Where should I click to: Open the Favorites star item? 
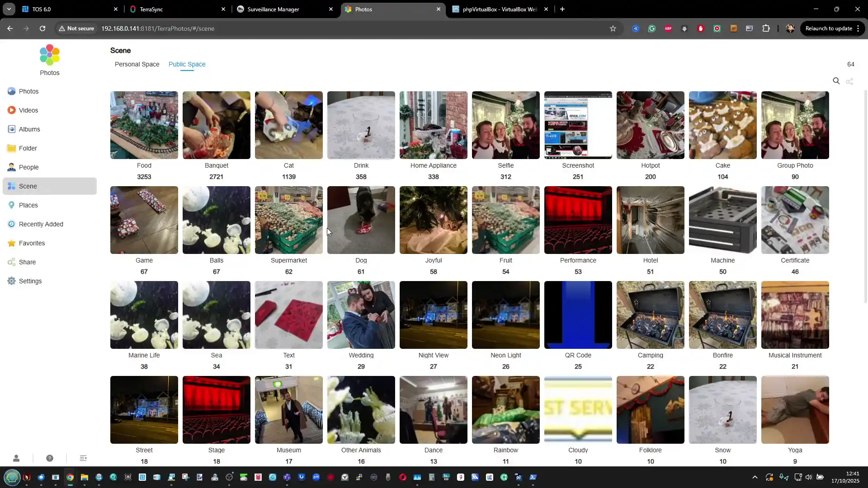[32, 243]
